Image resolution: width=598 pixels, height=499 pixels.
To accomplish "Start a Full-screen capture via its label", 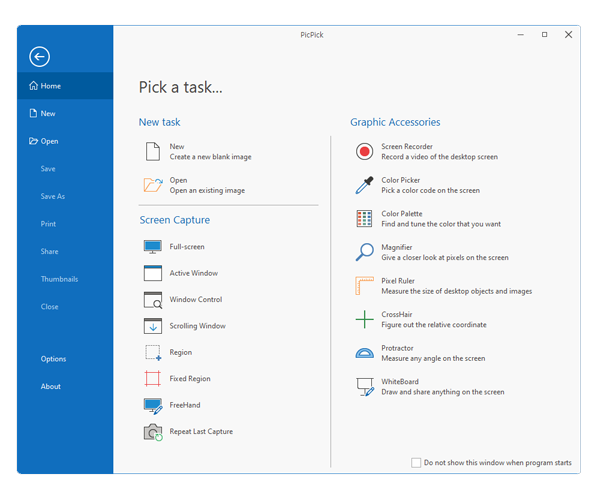I will pyautogui.click(x=187, y=247).
